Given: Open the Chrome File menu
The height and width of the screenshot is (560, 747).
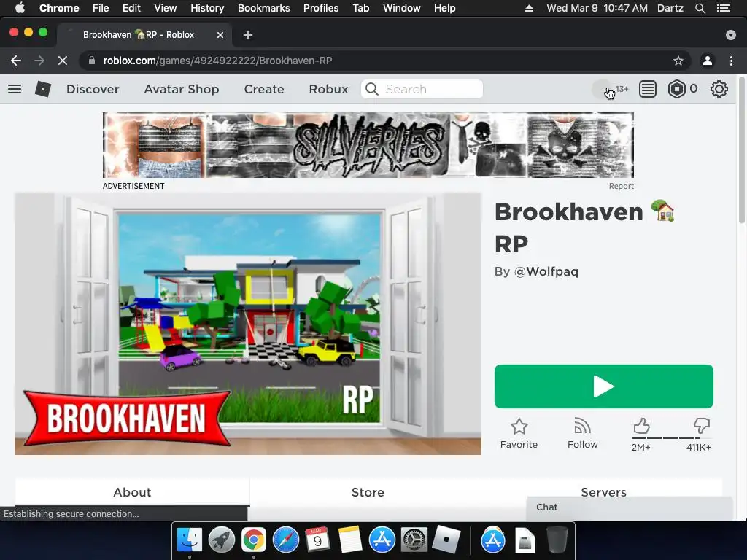Looking at the screenshot, I should point(101,8).
